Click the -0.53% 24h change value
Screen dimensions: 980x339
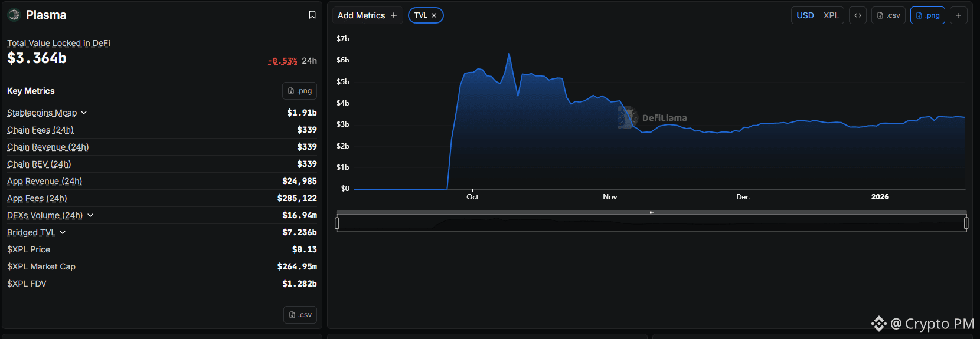coord(282,61)
